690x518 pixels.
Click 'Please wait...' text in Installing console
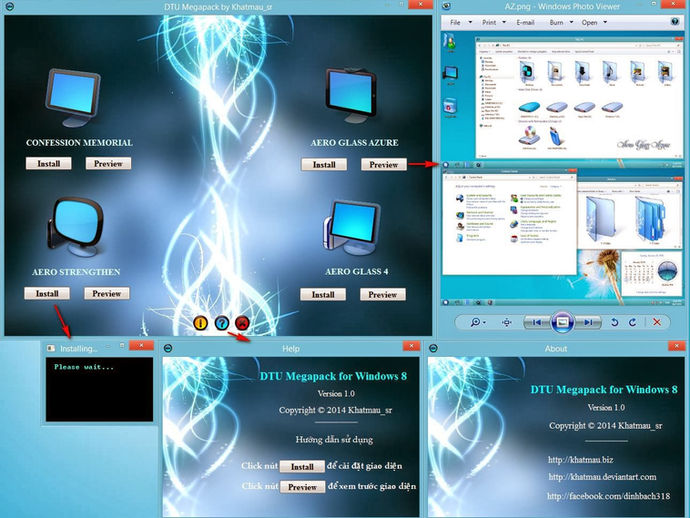pos(84,367)
